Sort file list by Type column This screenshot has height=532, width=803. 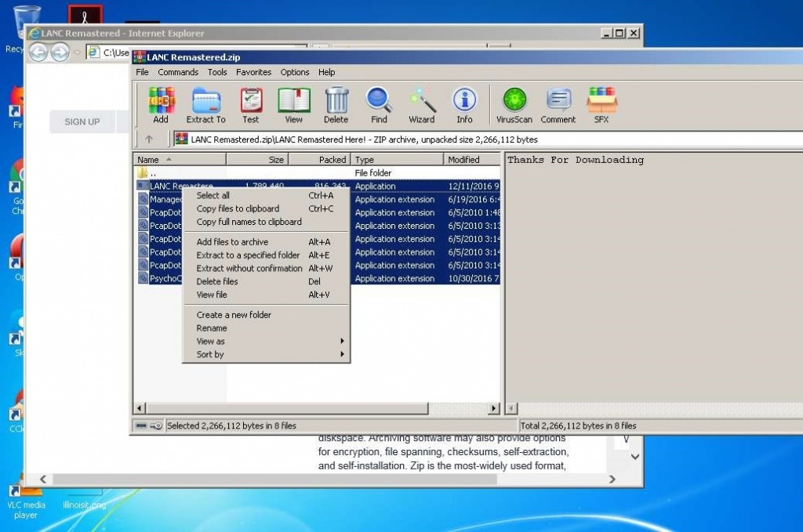[397, 160]
